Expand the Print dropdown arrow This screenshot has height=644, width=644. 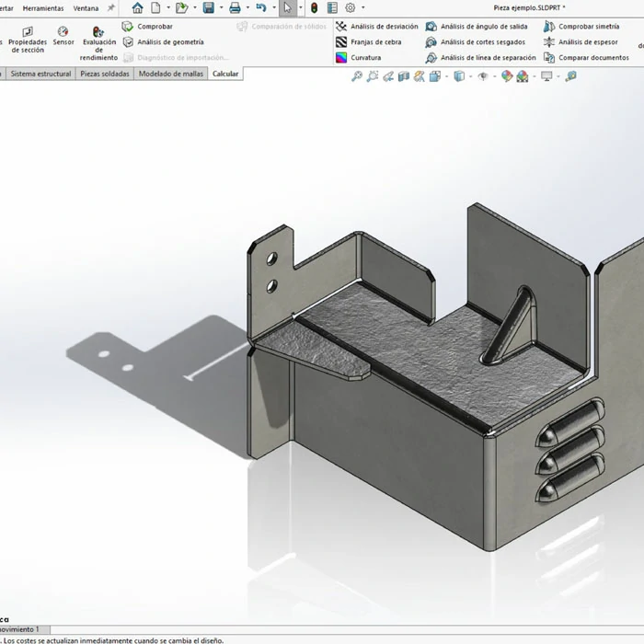[x=247, y=7]
